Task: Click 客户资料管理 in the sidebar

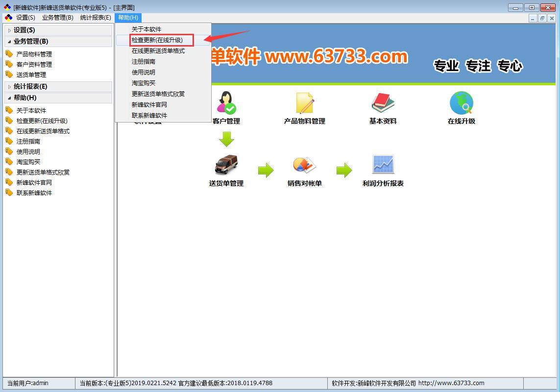Action: pyautogui.click(x=34, y=64)
